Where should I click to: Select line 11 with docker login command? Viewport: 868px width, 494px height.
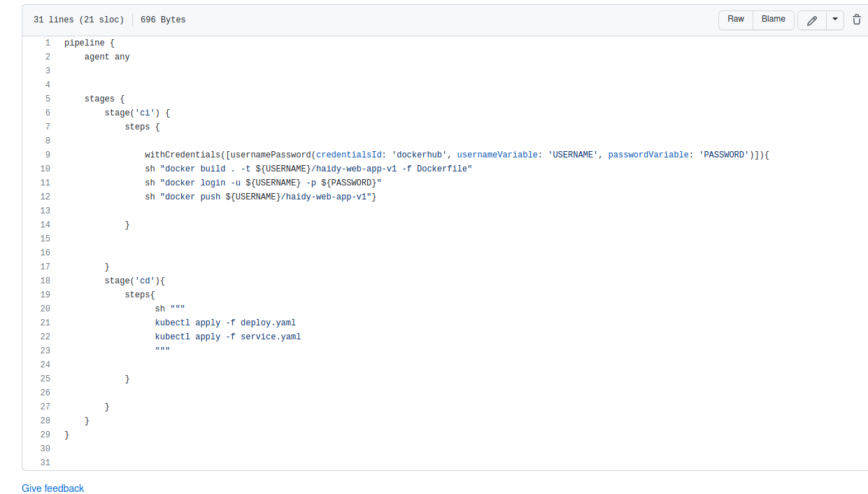[x=45, y=183]
